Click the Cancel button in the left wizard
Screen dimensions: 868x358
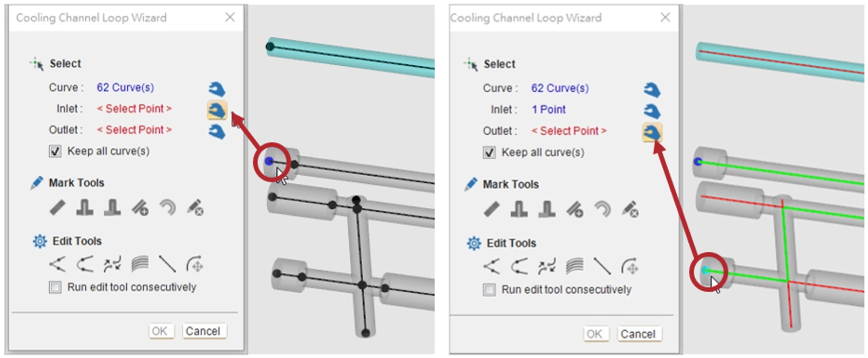pyautogui.click(x=203, y=331)
